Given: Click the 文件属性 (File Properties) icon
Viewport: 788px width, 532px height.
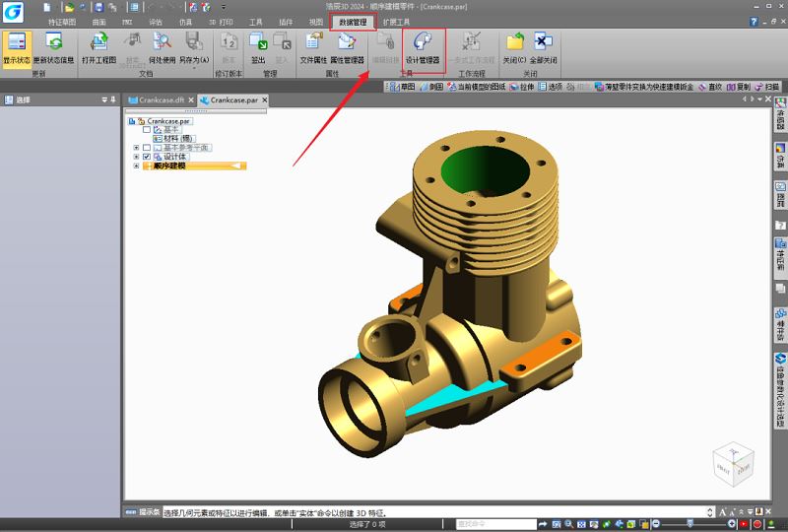Looking at the screenshot, I should click(x=313, y=46).
